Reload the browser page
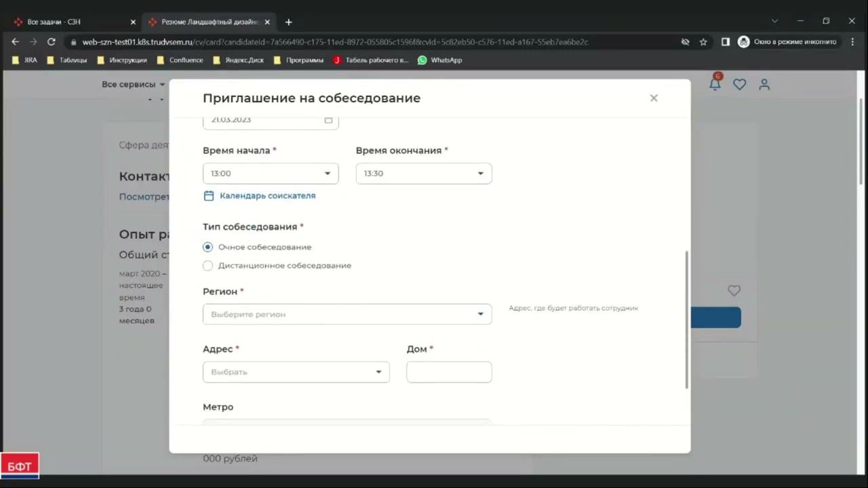 (x=51, y=42)
